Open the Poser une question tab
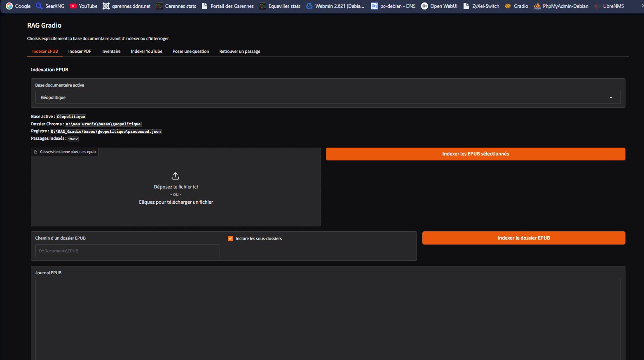The height and width of the screenshot is (360, 644). (191, 52)
